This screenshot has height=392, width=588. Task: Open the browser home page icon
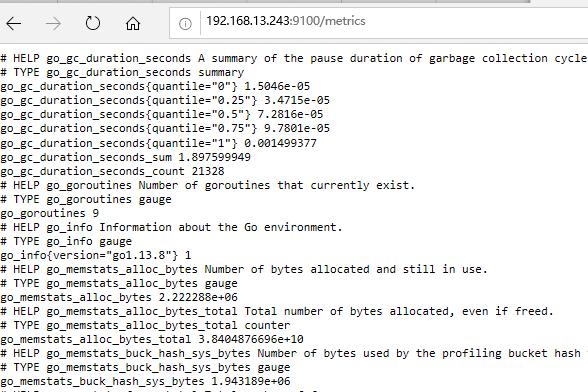133,23
